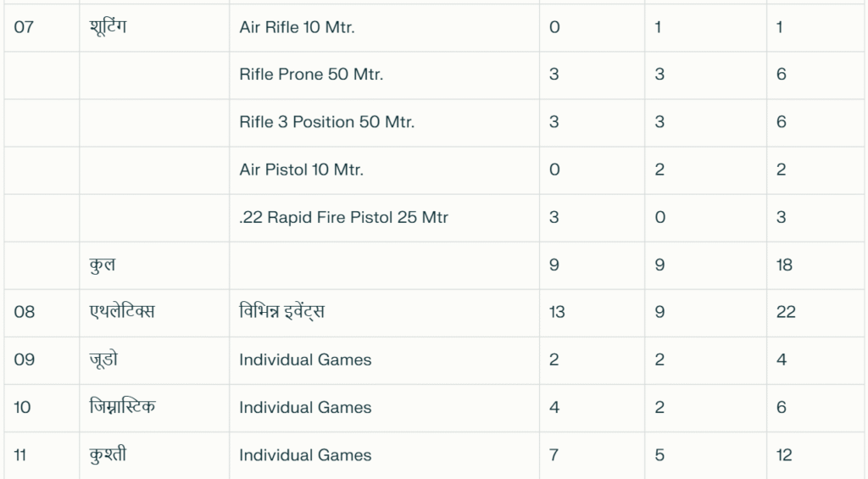868x479 pixels.
Task: Select the जिम्नास्टिक sport cell
Action: pyautogui.click(x=122, y=407)
